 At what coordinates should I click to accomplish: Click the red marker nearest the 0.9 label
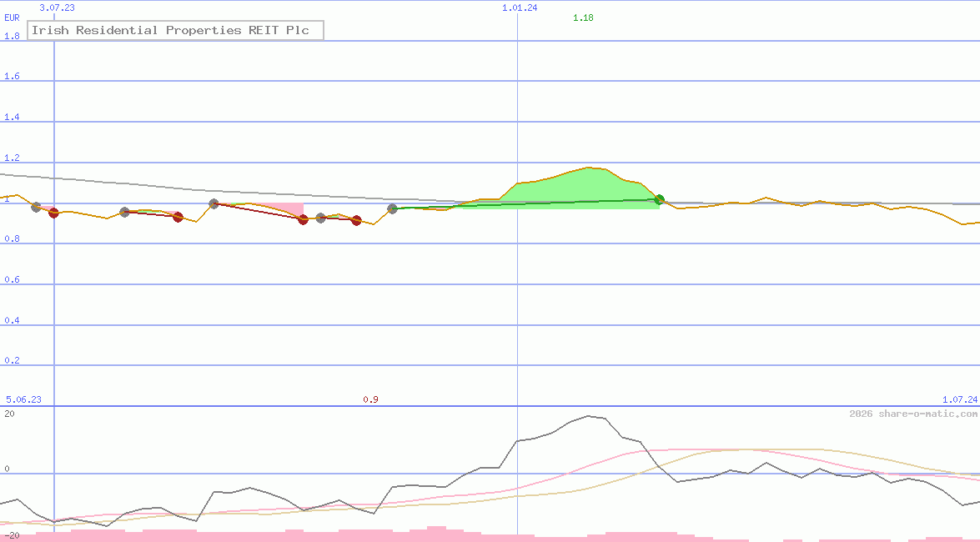pos(356,221)
